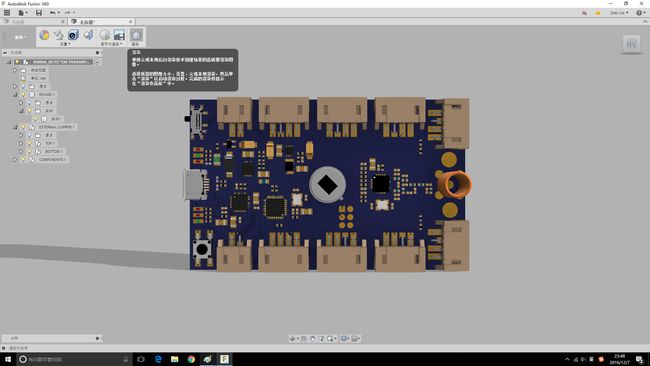Toggle BOARD:1 origin lightbulb

pos(29,102)
